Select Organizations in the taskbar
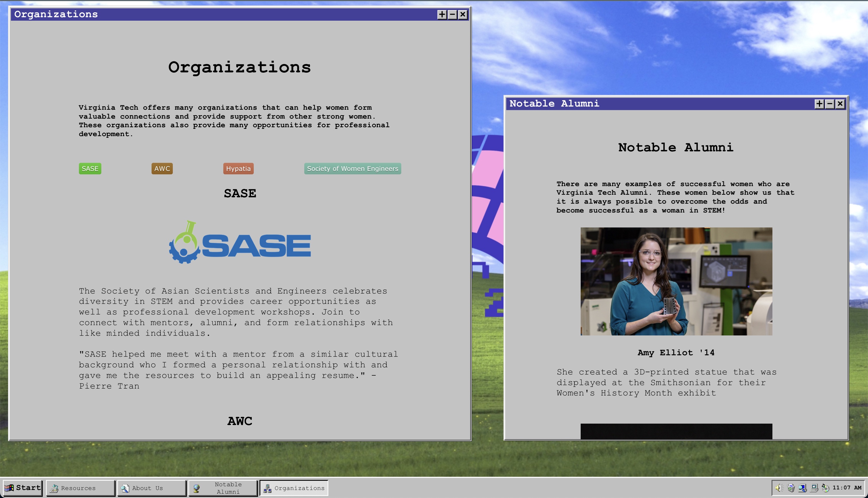 tap(294, 488)
